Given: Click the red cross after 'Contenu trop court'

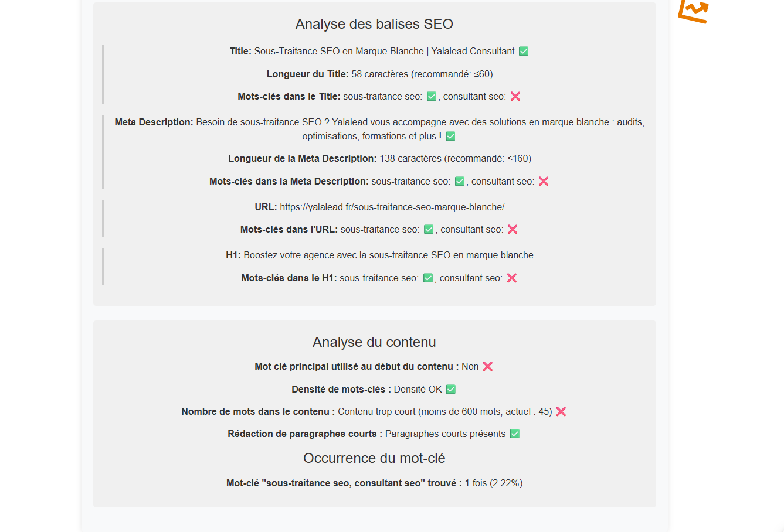Looking at the screenshot, I should (x=561, y=412).
